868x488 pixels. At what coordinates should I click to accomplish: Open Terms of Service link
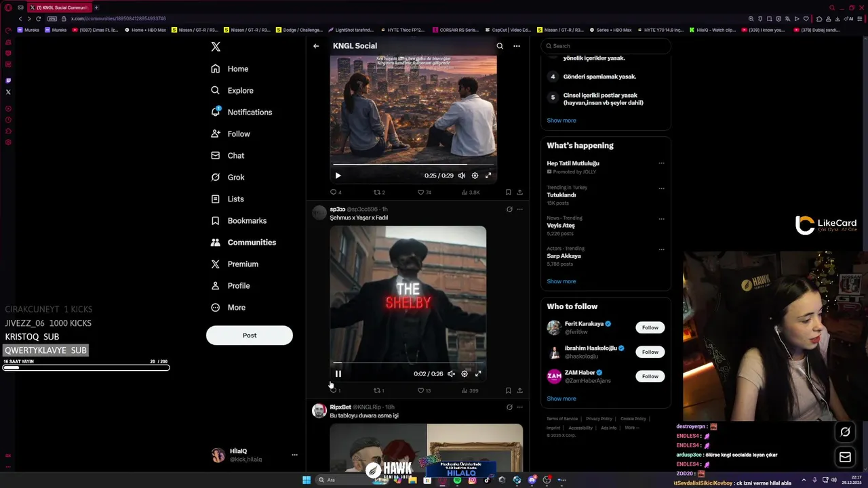(x=562, y=419)
